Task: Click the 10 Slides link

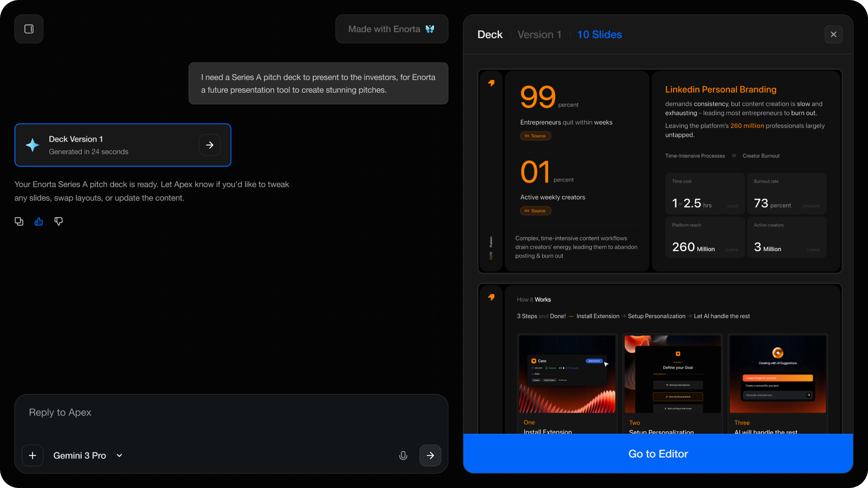Action: (x=599, y=34)
